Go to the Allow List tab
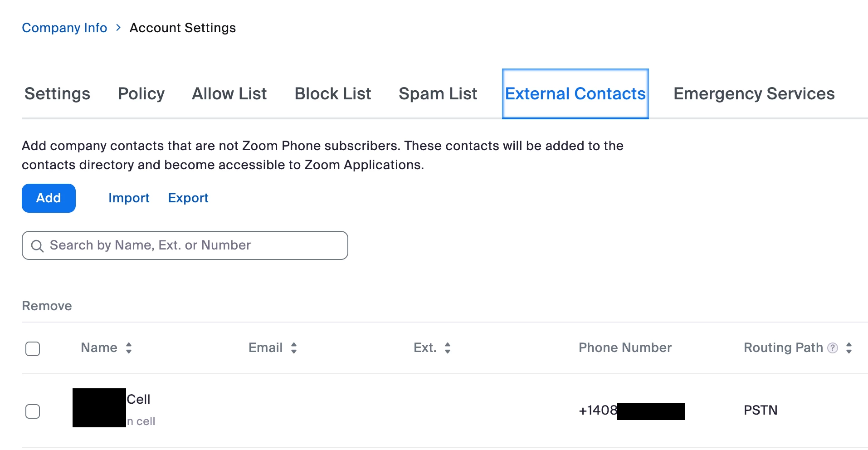The height and width of the screenshot is (450, 868). click(229, 94)
